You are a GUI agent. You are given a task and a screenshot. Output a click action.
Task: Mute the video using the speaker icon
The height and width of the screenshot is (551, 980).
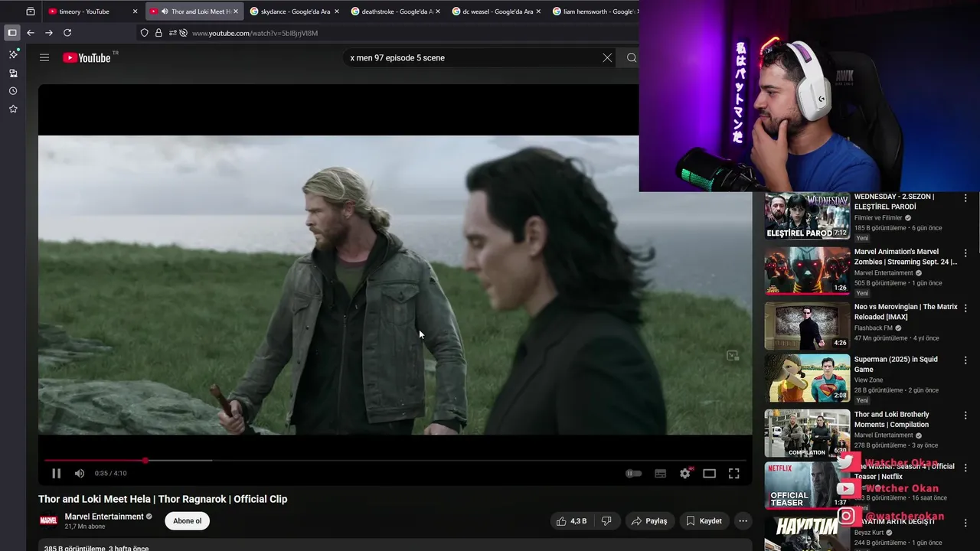(79, 474)
